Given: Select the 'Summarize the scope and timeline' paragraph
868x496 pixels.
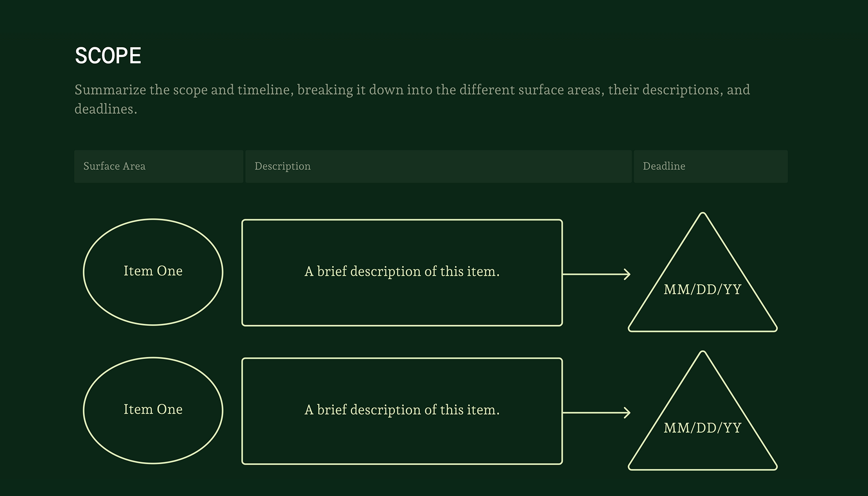Looking at the screenshot, I should (x=412, y=99).
